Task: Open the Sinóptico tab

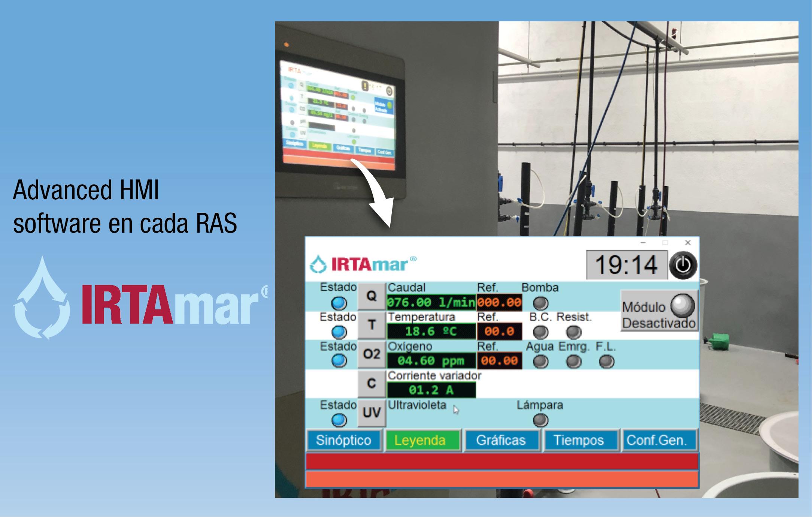Action: (x=344, y=440)
